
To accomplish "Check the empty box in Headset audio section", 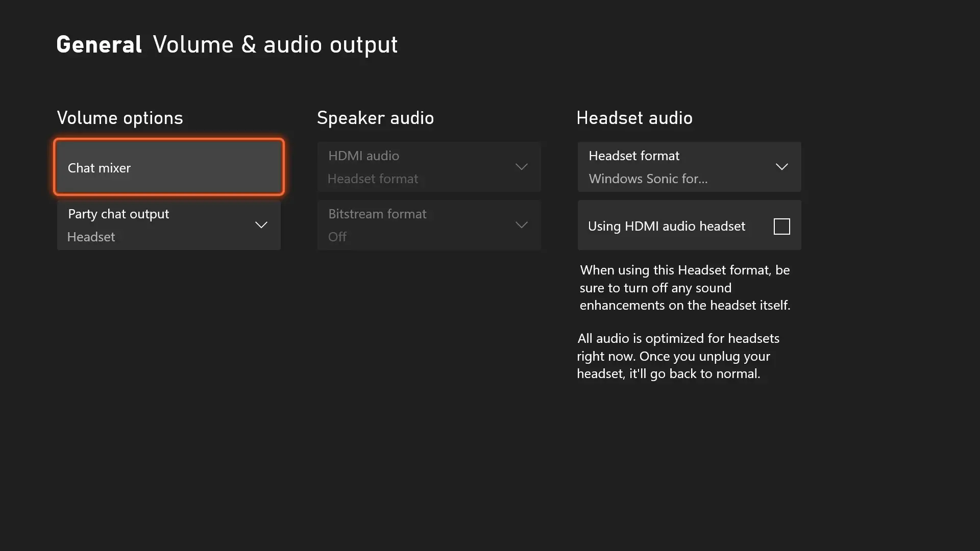I will tap(781, 226).
